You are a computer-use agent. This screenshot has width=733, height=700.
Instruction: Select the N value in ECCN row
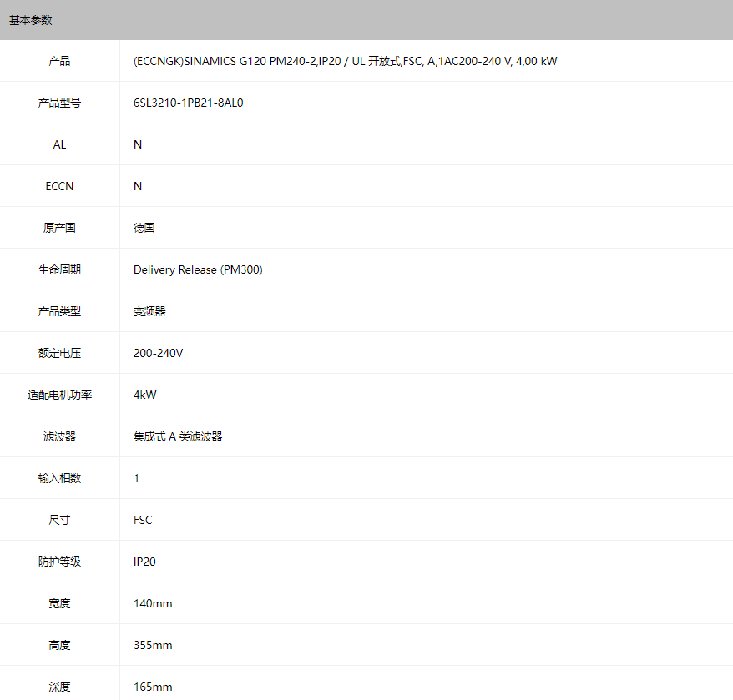coord(138,186)
